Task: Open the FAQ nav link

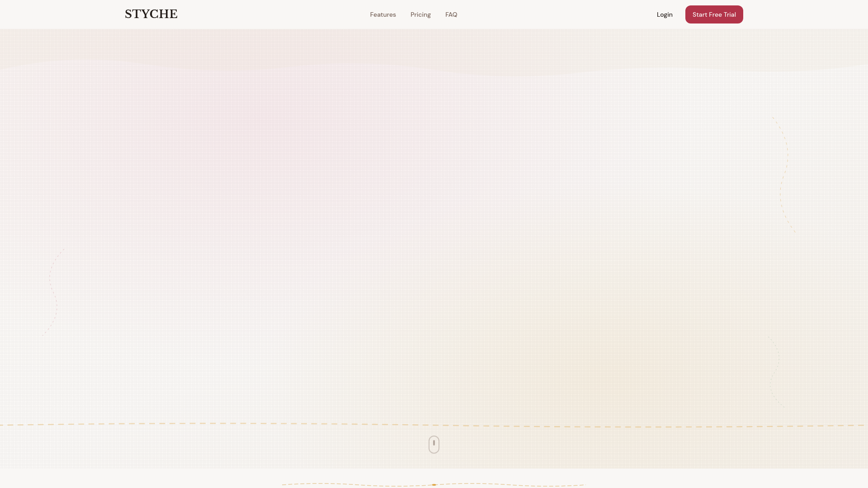Action: (451, 14)
